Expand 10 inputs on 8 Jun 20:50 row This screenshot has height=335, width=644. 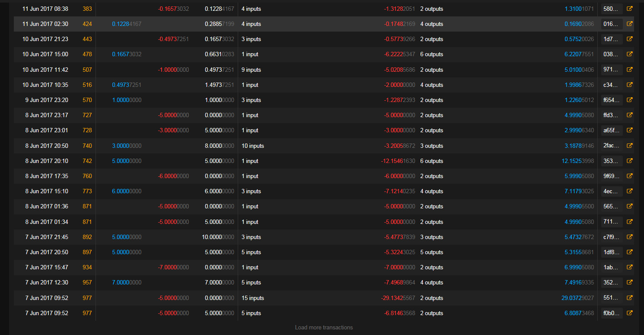253,146
